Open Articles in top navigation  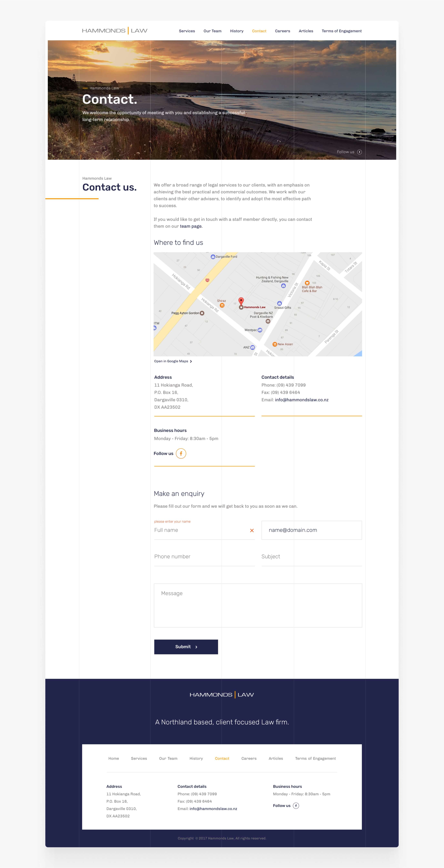tap(306, 31)
